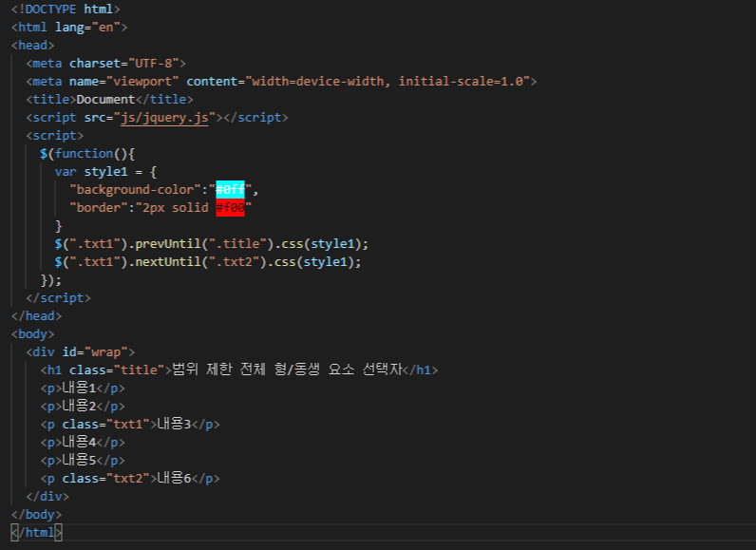Screen dimensions: 756x550
Task: Click the closing script tag
Action: tap(58, 298)
